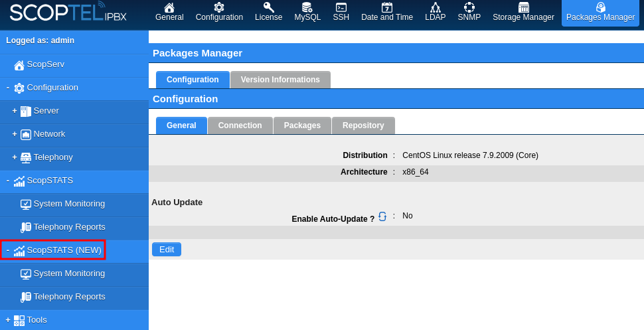Image resolution: width=644 pixels, height=330 pixels.
Task: Open ScopServ link in sidebar
Action: [x=46, y=64]
